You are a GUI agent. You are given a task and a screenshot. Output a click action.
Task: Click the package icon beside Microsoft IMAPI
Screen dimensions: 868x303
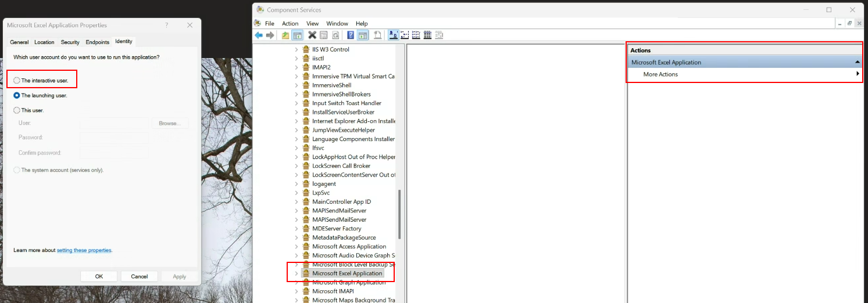(x=306, y=291)
